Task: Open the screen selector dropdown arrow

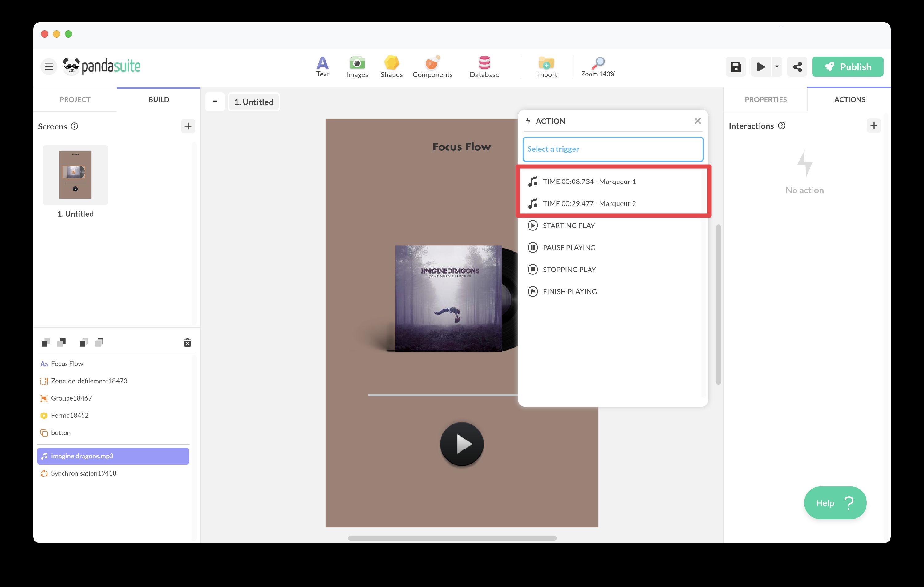Action: point(215,102)
